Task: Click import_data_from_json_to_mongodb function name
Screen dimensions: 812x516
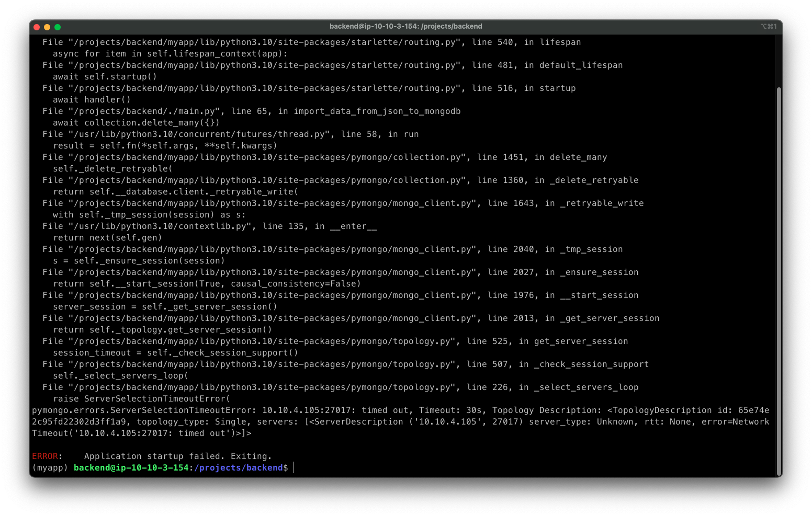Action: click(x=377, y=111)
